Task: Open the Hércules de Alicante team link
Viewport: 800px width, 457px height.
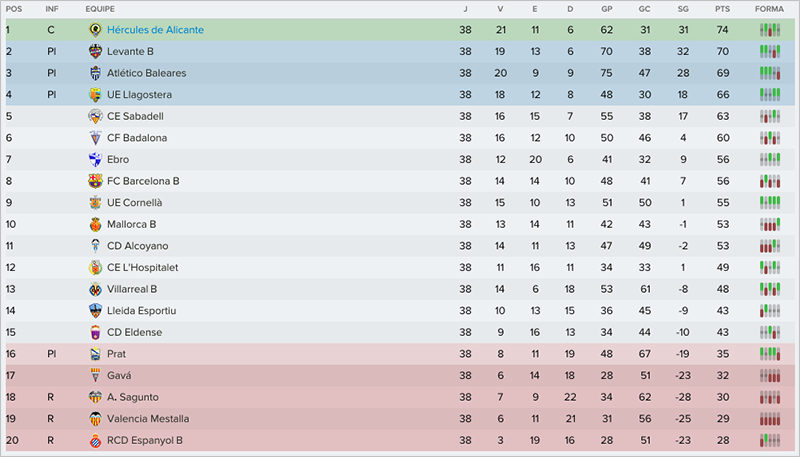Action: click(x=155, y=30)
